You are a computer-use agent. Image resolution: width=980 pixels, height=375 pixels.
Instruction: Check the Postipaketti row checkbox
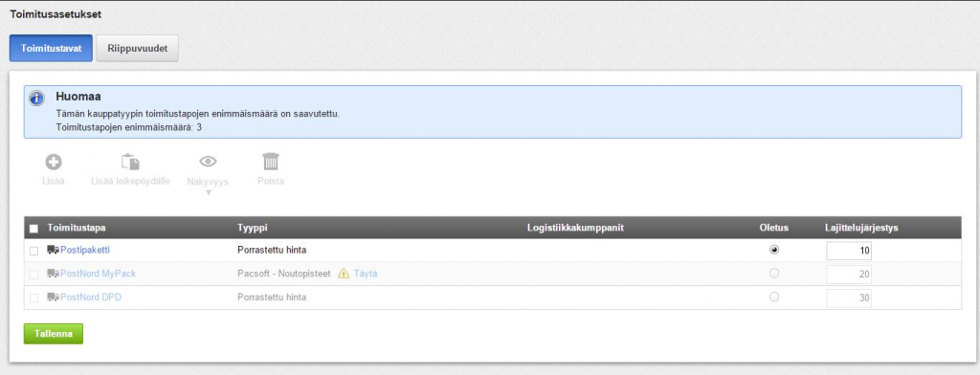[33, 251]
